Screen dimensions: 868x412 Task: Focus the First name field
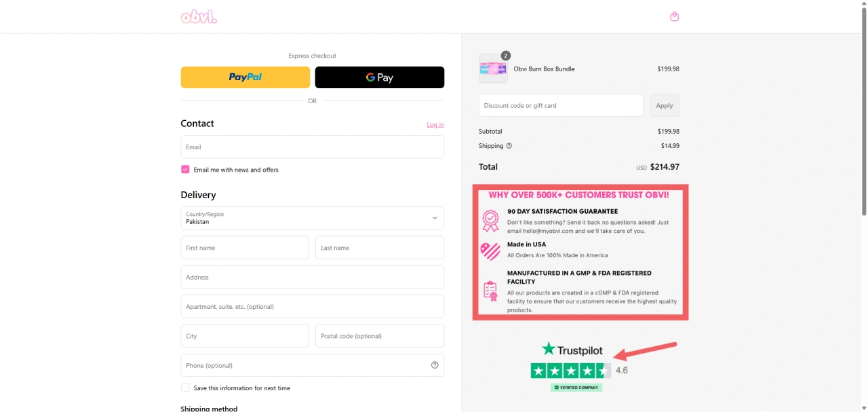(245, 248)
